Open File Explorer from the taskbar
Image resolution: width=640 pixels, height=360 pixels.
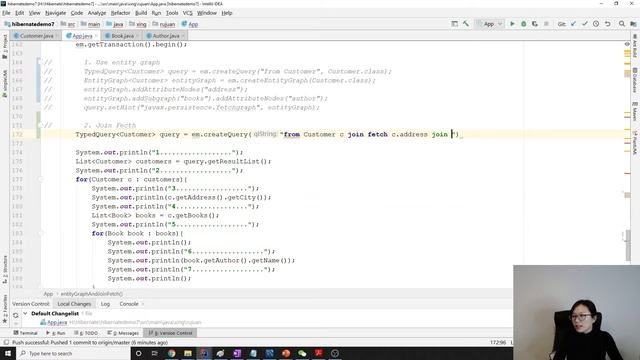(188, 353)
